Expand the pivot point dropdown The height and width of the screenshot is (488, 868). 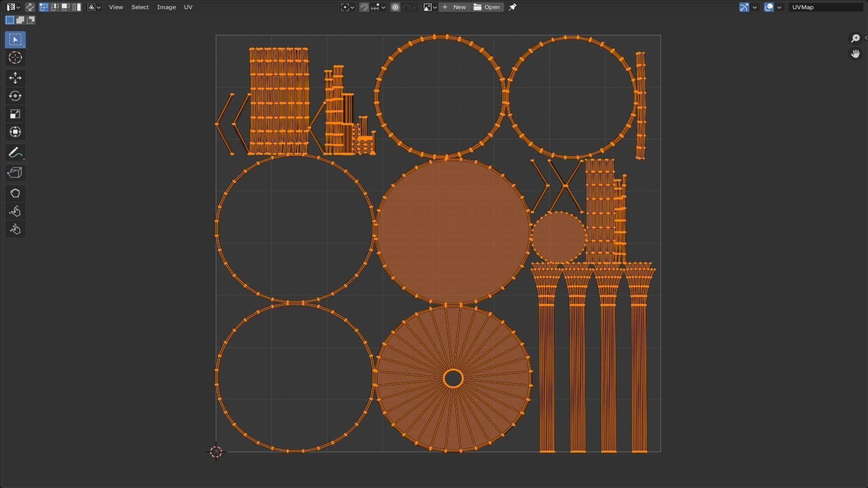347,7
